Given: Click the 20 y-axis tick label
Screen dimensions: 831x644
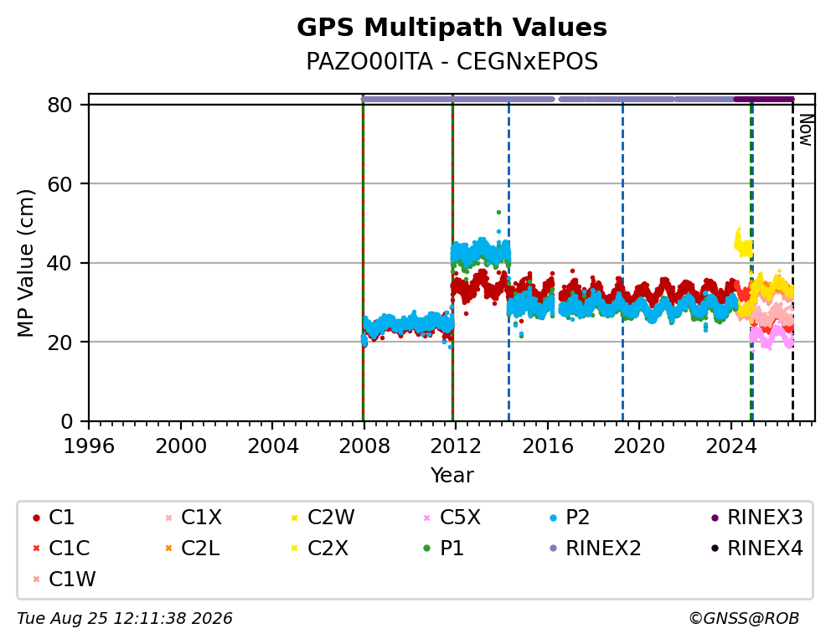Looking at the screenshot, I should [59, 343].
